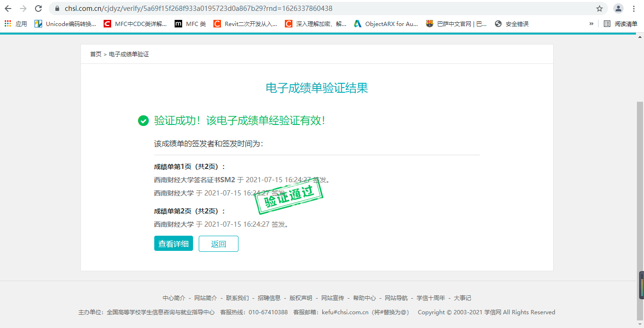Viewport: 644px width, 328px height.
Task: Go back to previous page
Action: pos(8,9)
